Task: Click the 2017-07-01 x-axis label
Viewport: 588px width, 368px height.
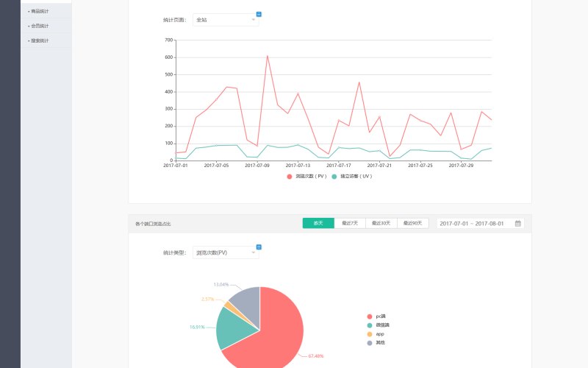Action: (176, 165)
